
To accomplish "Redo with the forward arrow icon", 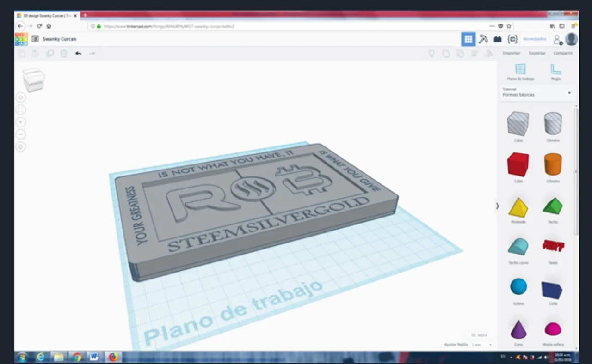I will tap(92, 54).
